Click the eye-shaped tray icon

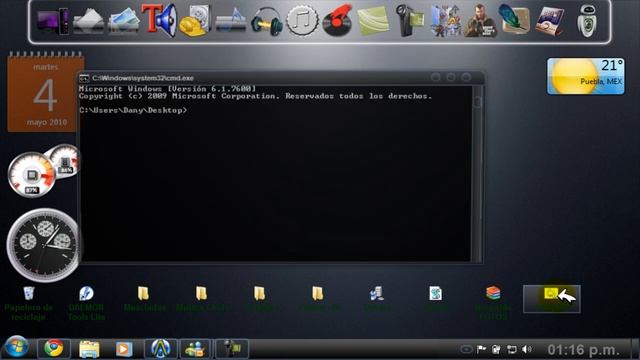point(466,349)
